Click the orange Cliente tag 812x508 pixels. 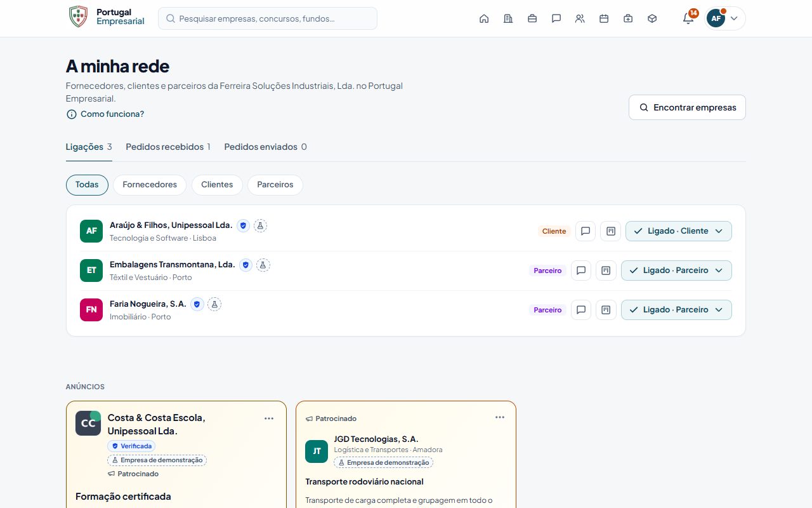coord(554,231)
